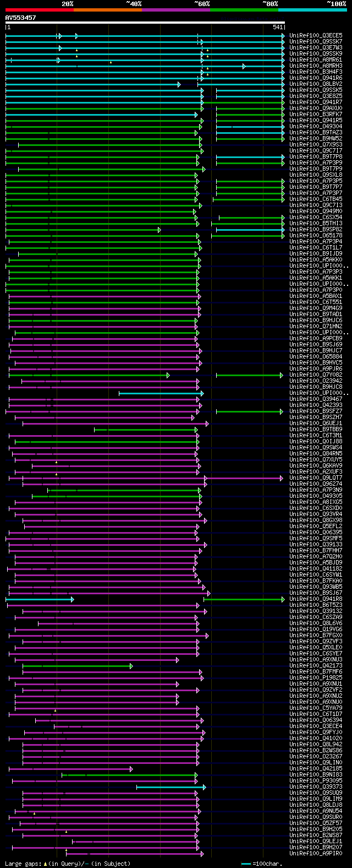Select the UniRef100_B9TBB9 label
The height and width of the screenshot is (868, 352).
coord(316,430)
